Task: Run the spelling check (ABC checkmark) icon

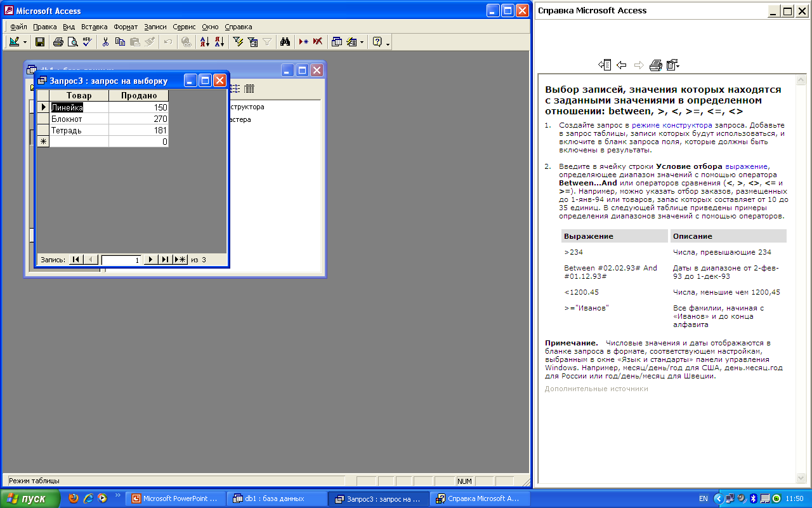Action: click(x=87, y=42)
